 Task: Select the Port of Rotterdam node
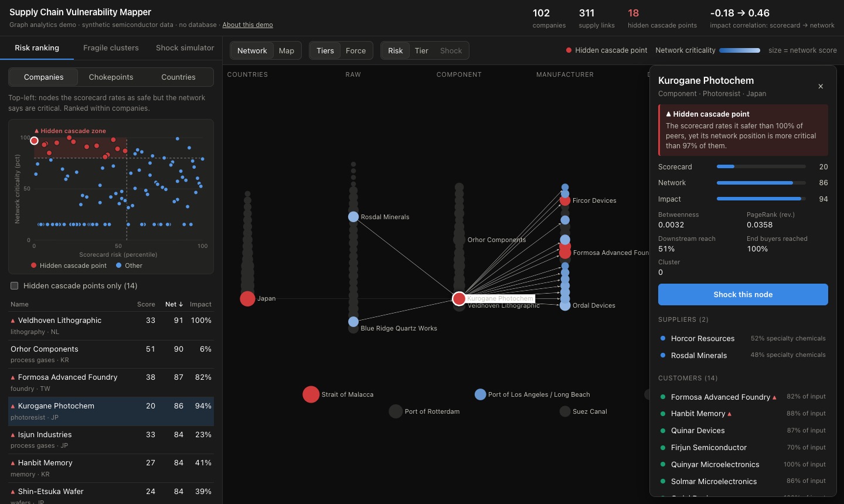tap(396, 411)
